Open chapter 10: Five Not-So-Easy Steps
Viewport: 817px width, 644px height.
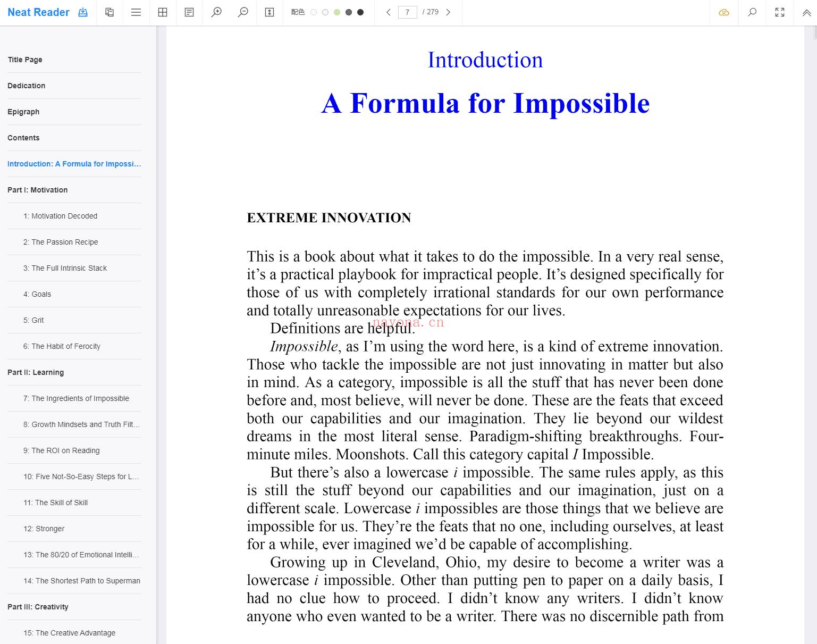[x=74, y=476]
